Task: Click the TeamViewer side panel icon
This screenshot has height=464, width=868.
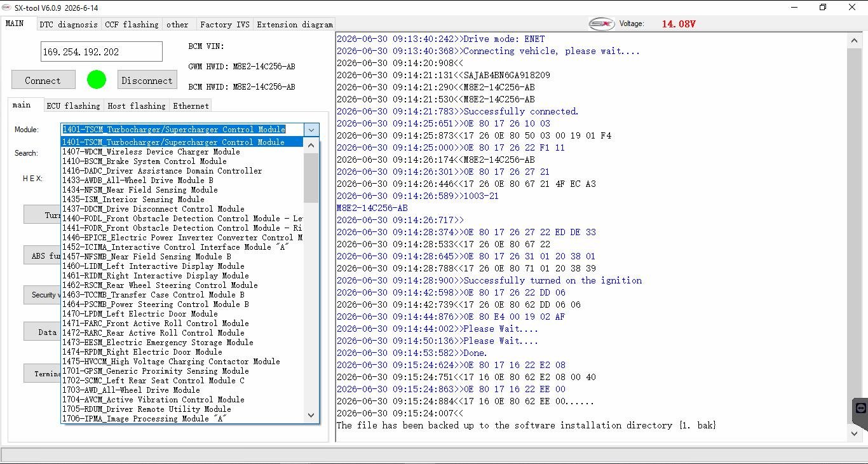Action: pyautogui.click(x=861, y=408)
